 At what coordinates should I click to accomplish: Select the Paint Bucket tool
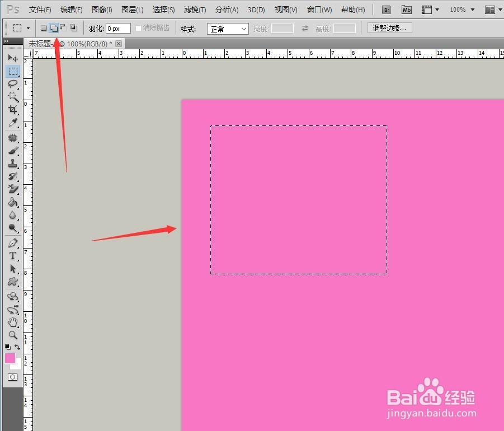coord(13,202)
